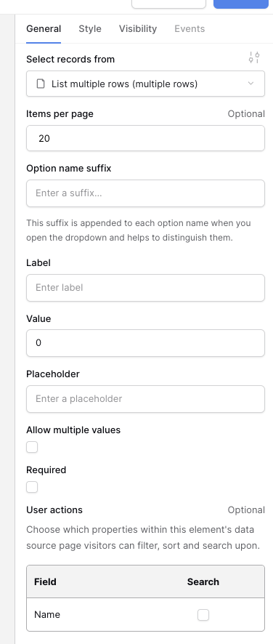Click the page icon in the records dropdown
273x644 pixels.
point(40,84)
